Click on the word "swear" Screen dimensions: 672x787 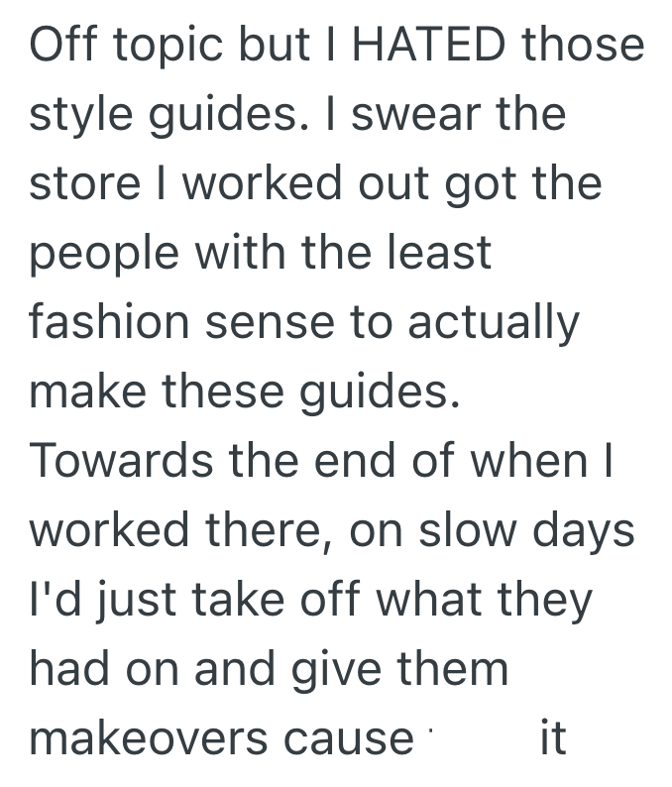403,115
